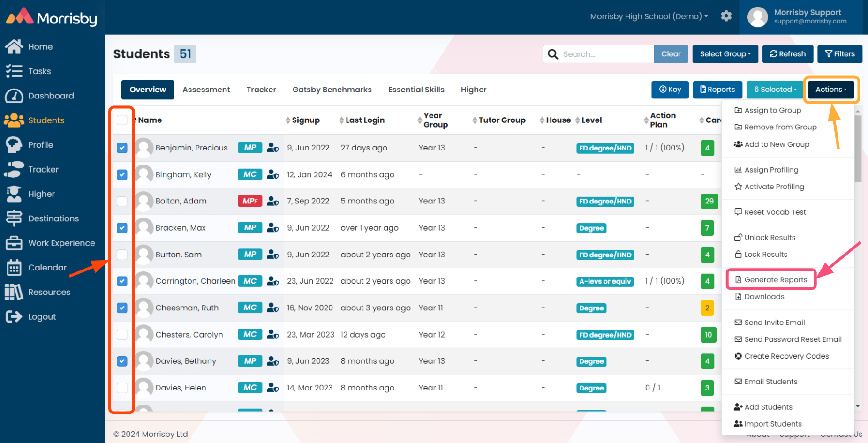Image resolution: width=868 pixels, height=443 pixels.
Task: Click Morrisby Support avatar picture
Action: [757, 17]
